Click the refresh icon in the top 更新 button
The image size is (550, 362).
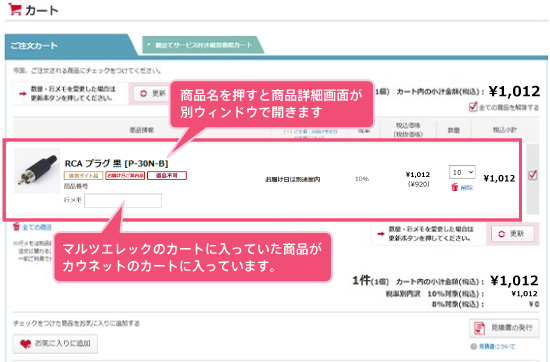143,94
